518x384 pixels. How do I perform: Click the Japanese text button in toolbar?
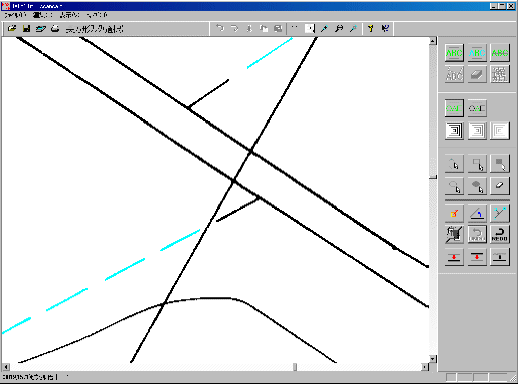[94, 29]
